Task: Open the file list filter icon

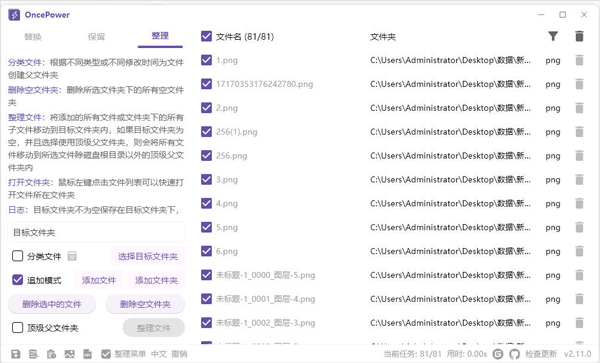Action: pyautogui.click(x=553, y=36)
